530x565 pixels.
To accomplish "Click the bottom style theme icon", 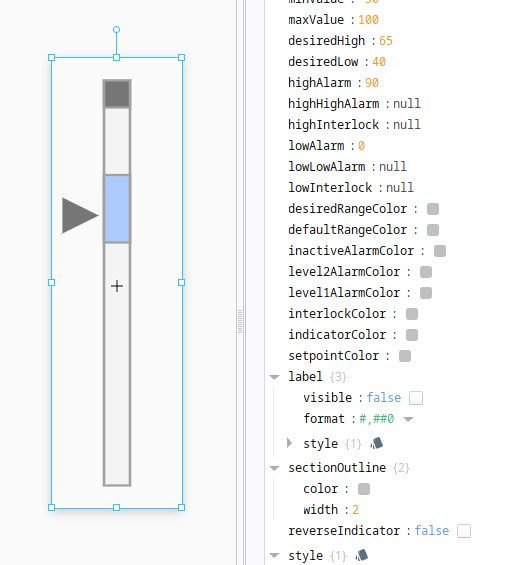I will (362, 556).
